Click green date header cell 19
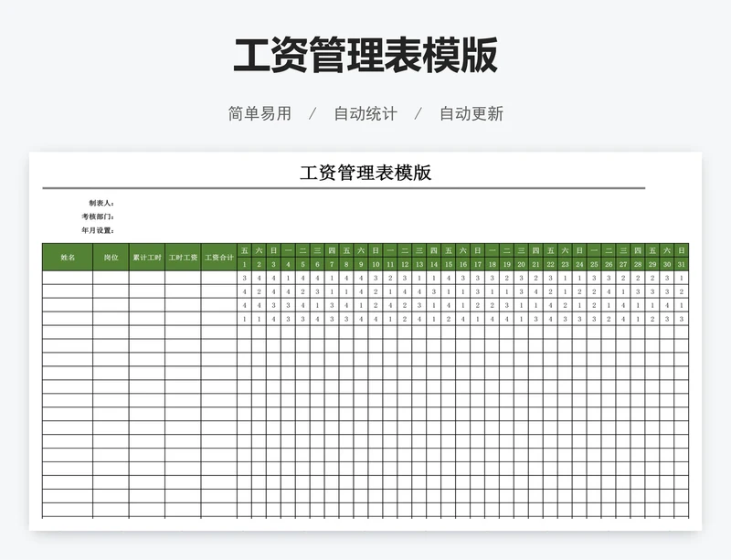Screen dimensions: 731x560 click(507, 264)
